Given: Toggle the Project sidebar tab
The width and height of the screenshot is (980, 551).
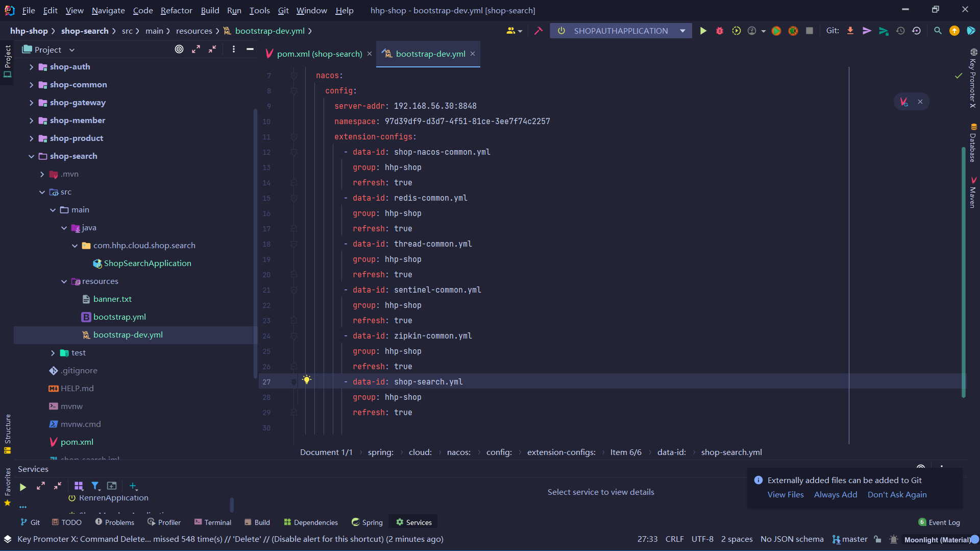Looking at the screenshot, I should click(x=7, y=61).
